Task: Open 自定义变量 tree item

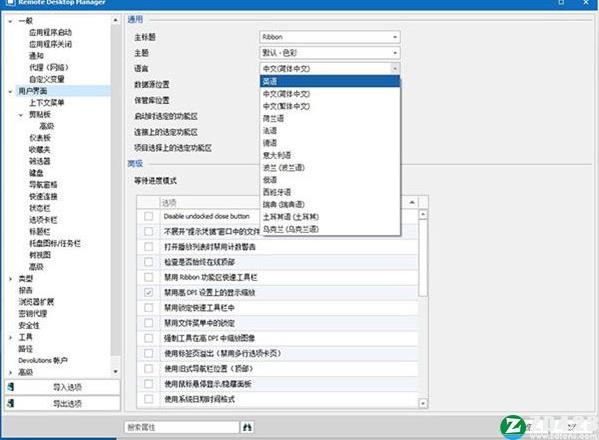Action: [x=47, y=79]
